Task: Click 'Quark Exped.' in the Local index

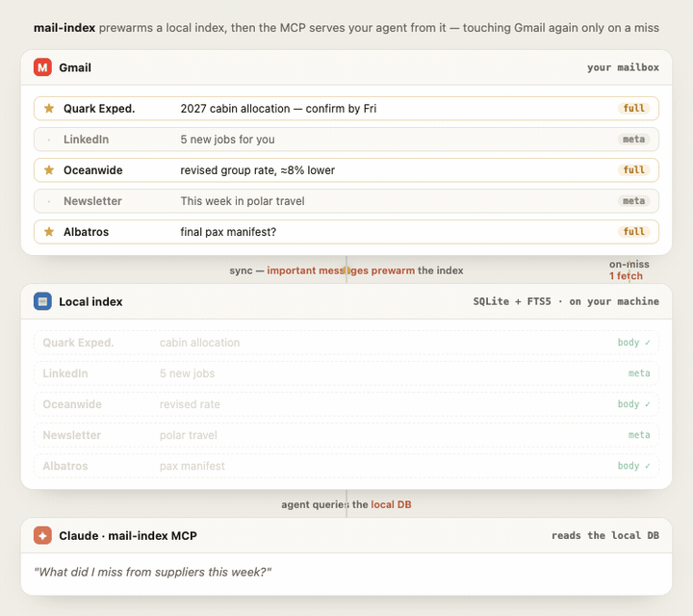Action: (78, 343)
